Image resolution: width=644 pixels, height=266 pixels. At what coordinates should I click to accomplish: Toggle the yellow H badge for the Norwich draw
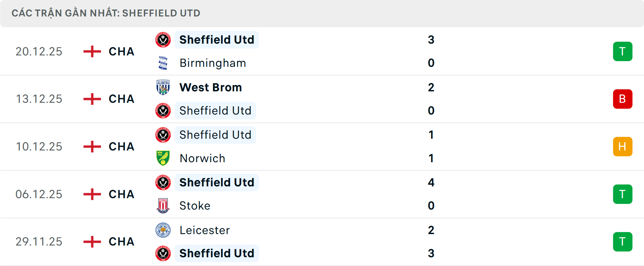coord(623,146)
